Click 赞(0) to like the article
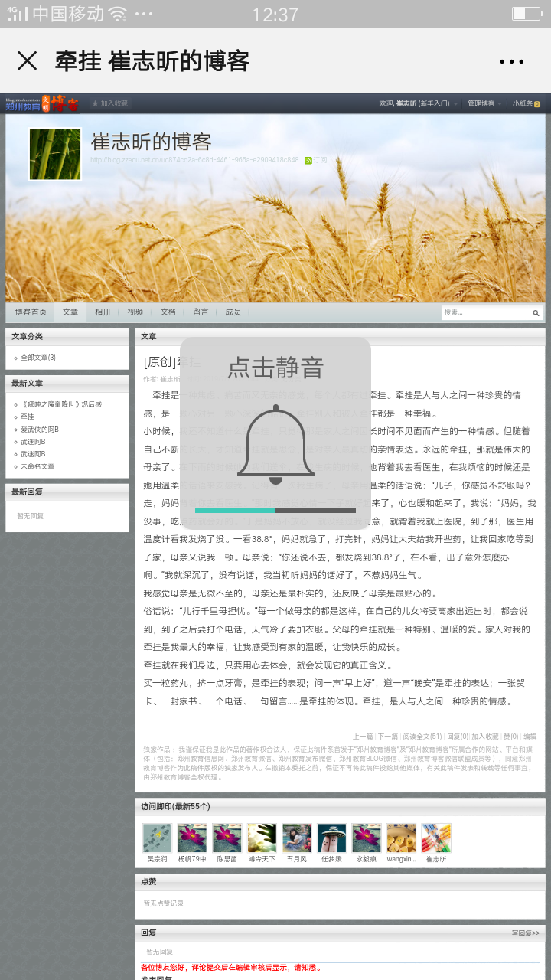The image size is (551, 980). tap(510, 737)
